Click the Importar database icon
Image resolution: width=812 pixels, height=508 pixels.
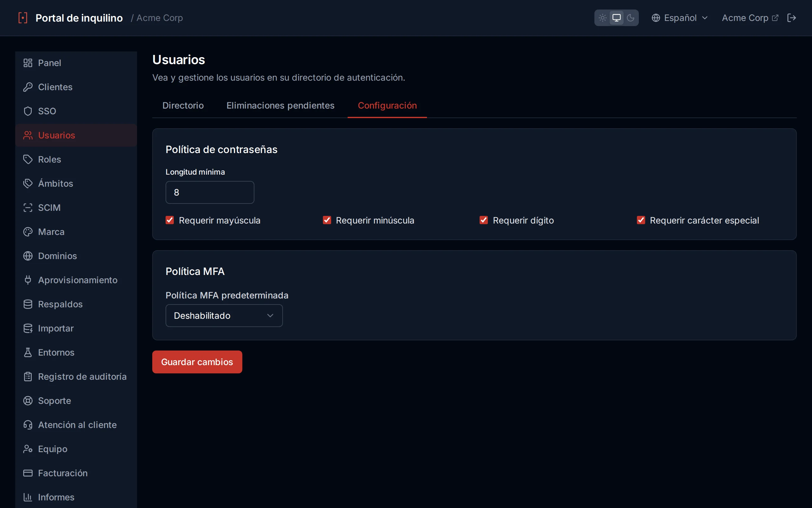pos(28,328)
